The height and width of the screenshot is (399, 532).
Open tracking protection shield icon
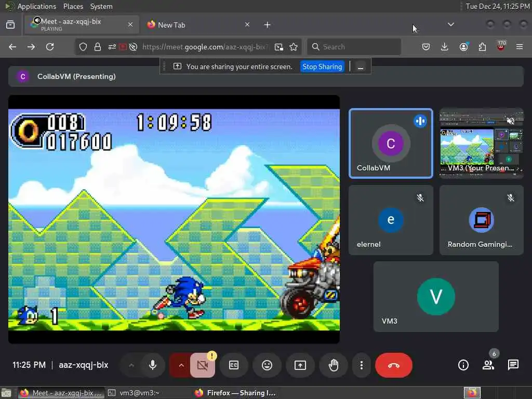coord(83,47)
